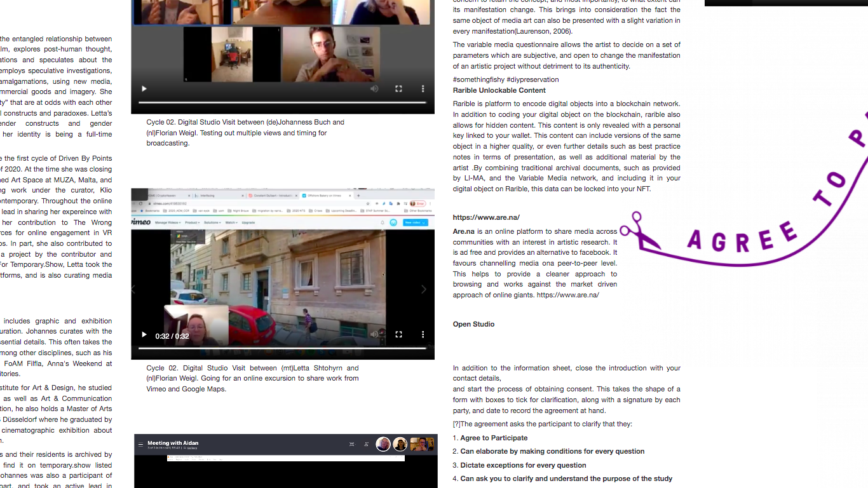This screenshot has height=488, width=868.
Task: Seek using the 0:32 video's progress bar
Action: [x=282, y=348]
